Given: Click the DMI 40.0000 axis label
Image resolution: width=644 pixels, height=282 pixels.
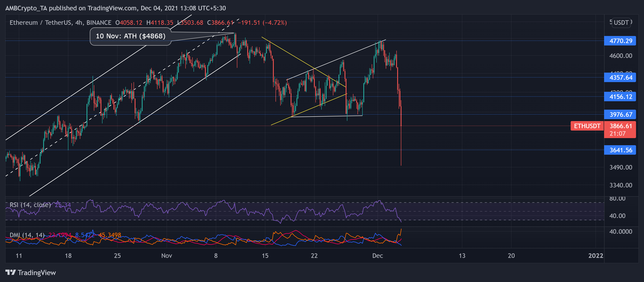Looking at the screenshot, I should point(620,231).
